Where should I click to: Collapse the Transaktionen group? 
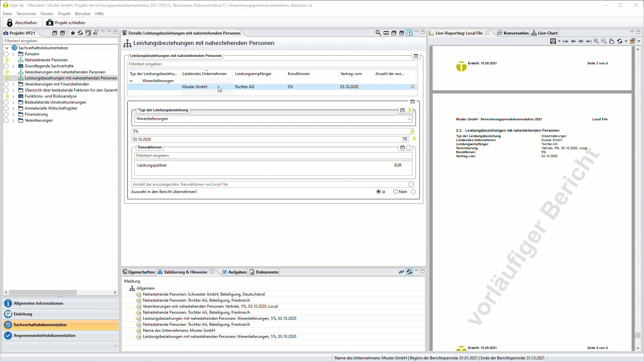click(402, 147)
